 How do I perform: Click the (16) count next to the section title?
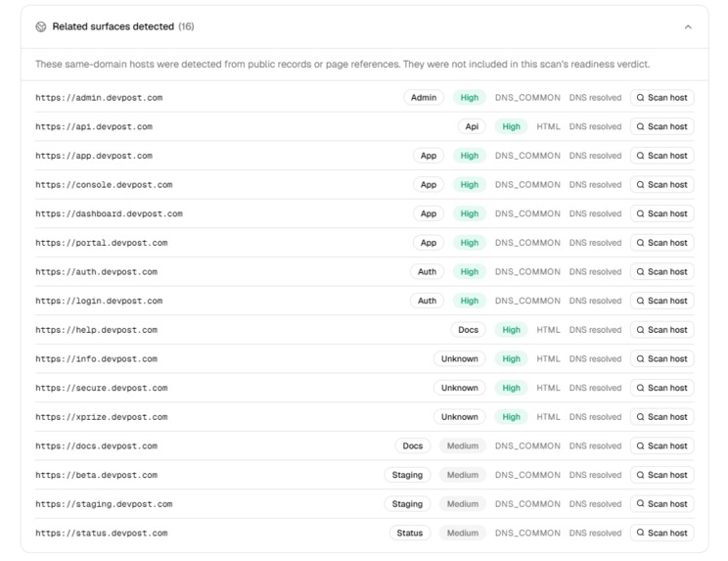[x=186, y=27]
